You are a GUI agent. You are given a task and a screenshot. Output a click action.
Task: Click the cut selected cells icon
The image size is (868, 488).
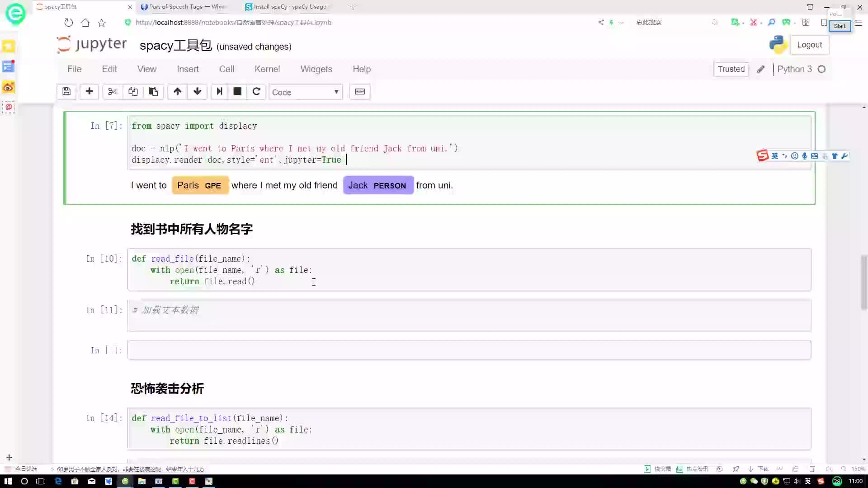click(x=112, y=92)
